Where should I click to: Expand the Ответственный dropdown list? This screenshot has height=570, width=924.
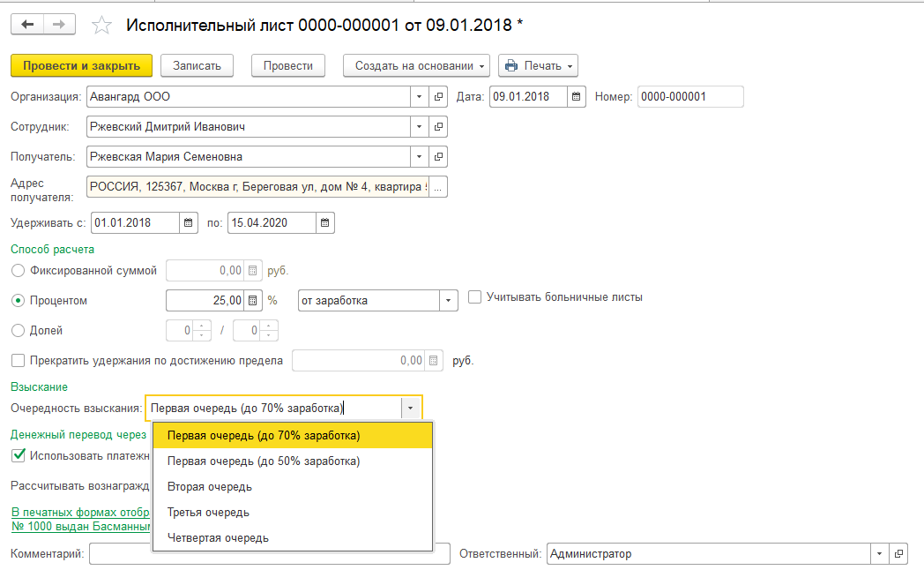coord(879,554)
